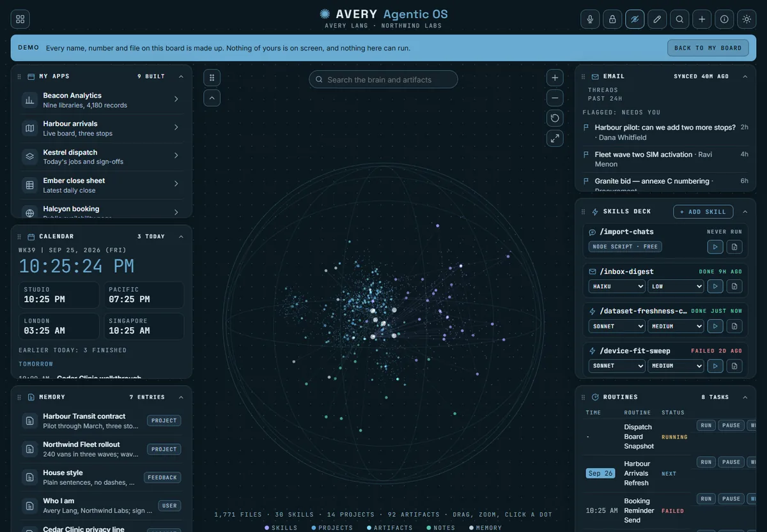Open the apps grid menu icon
The image size is (767, 532).
[20, 19]
